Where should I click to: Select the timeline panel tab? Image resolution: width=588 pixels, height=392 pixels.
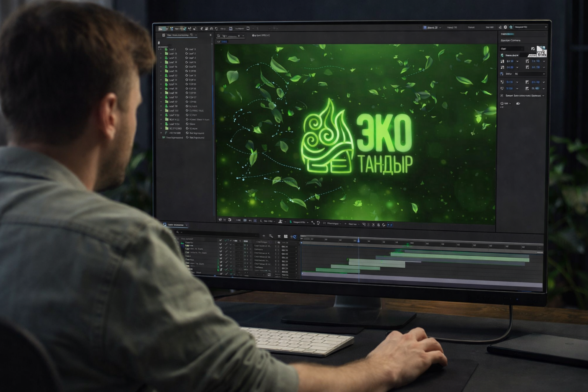pyautogui.click(x=176, y=225)
